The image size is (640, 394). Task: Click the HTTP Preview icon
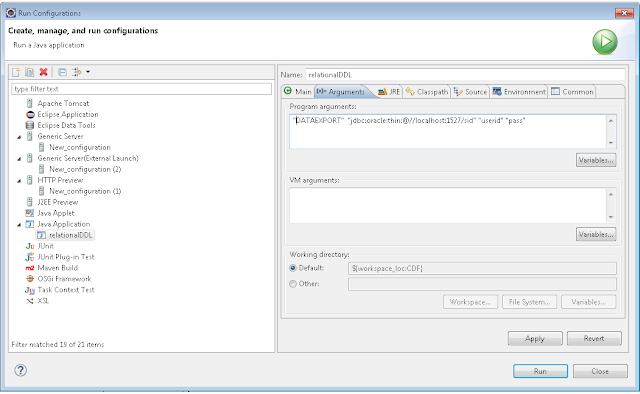(29, 180)
